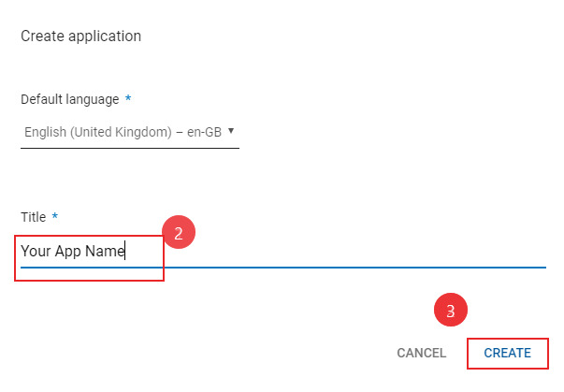Image resolution: width=564 pixels, height=392 pixels.
Task: Focus the Title input field
Action: pyautogui.click(x=281, y=251)
